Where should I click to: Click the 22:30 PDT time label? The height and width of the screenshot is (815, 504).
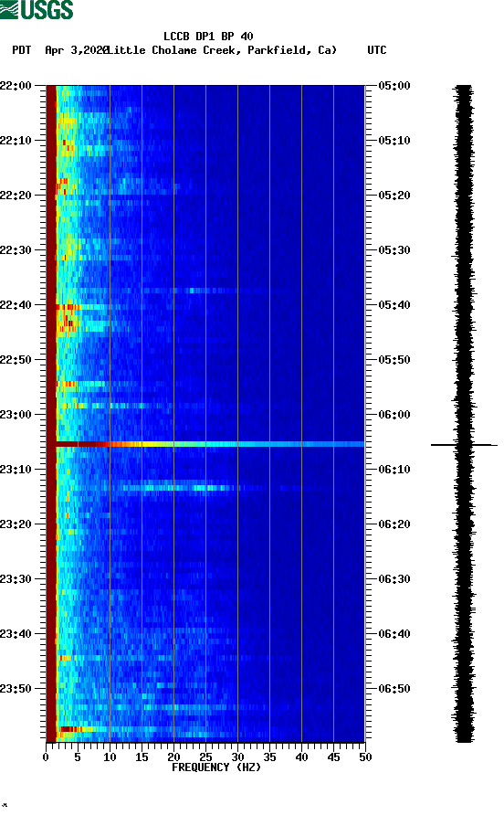[x=16, y=250]
